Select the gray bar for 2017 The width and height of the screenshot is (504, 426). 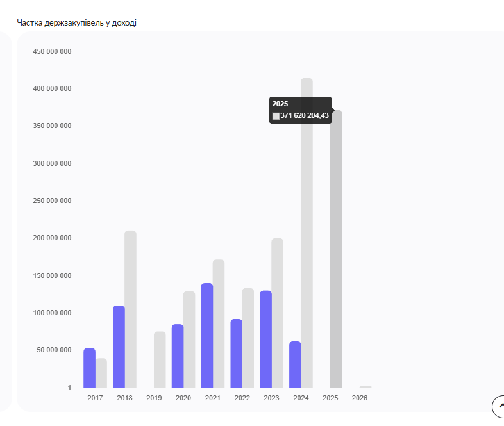pos(101,373)
